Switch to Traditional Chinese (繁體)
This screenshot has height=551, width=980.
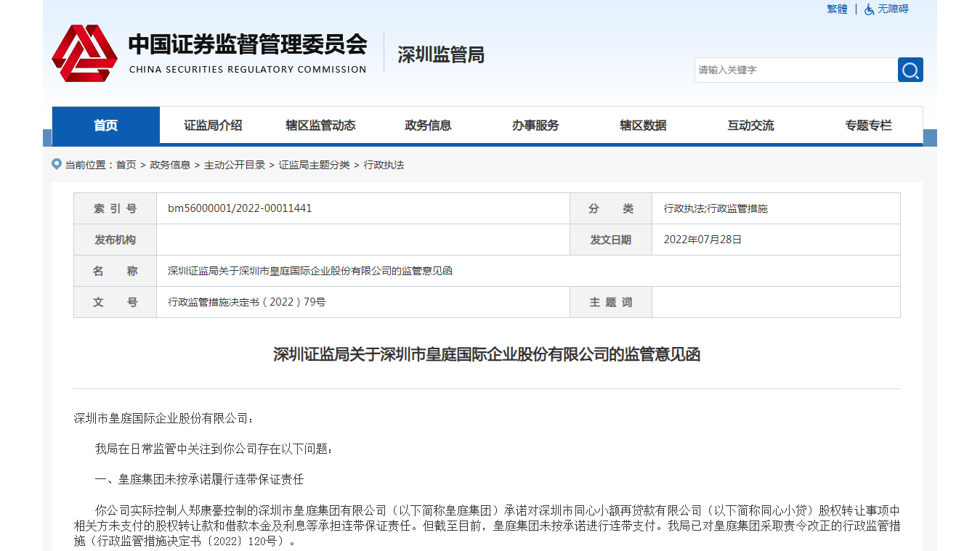(x=837, y=9)
